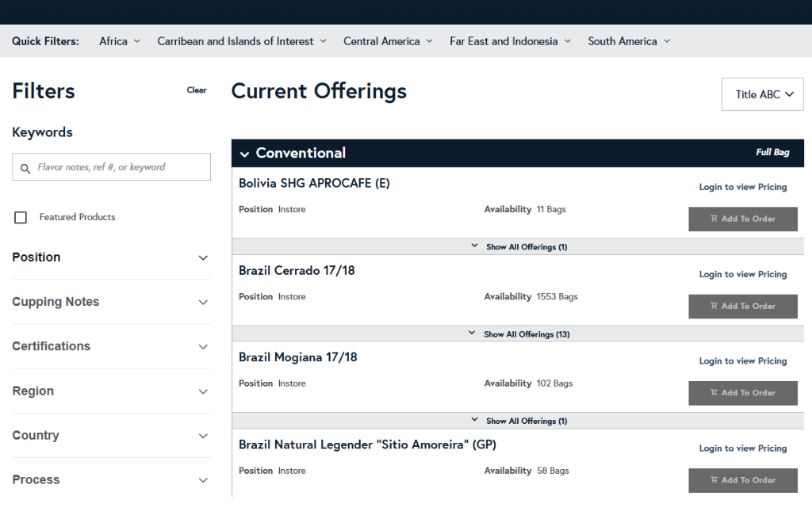Add Brazil Cerrado 17/18 to order
Viewport: 812px width, 515px height.
[x=742, y=307]
